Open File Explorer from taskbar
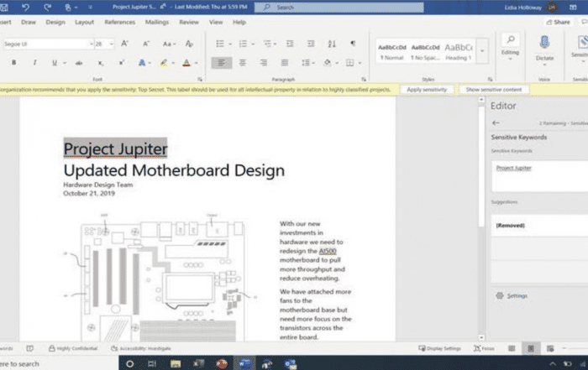Screen dimensions: 588x370 pos(176,363)
